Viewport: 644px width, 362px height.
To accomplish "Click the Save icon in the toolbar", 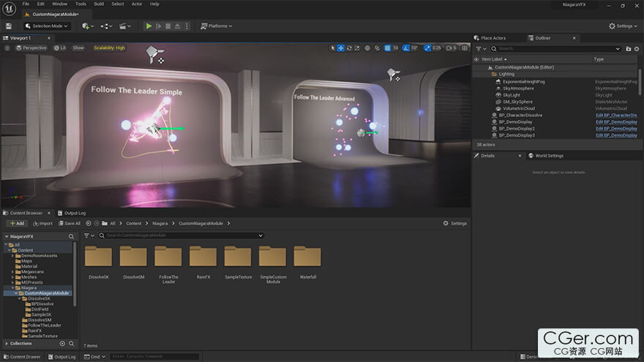I will coord(8,26).
